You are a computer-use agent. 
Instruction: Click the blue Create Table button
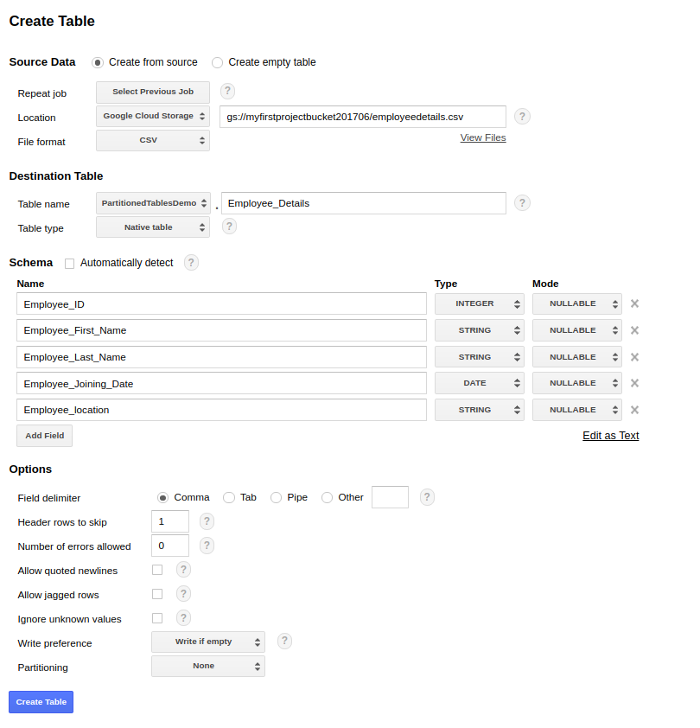41,702
